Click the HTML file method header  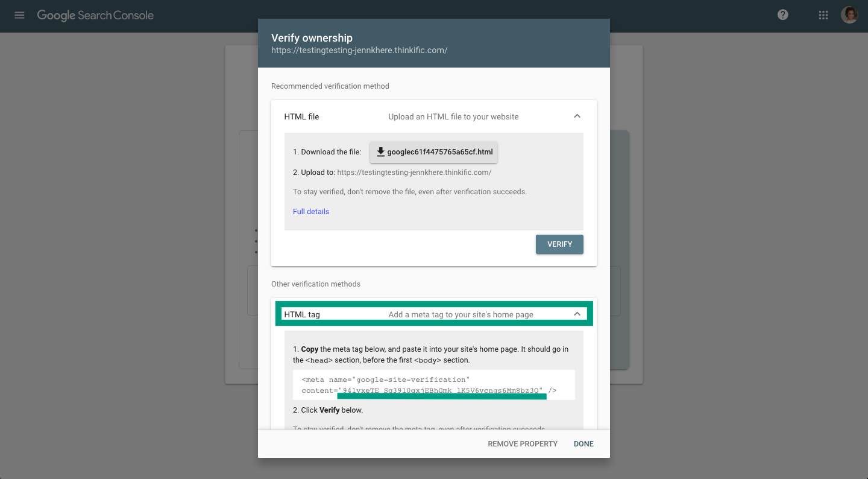pos(434,116)
